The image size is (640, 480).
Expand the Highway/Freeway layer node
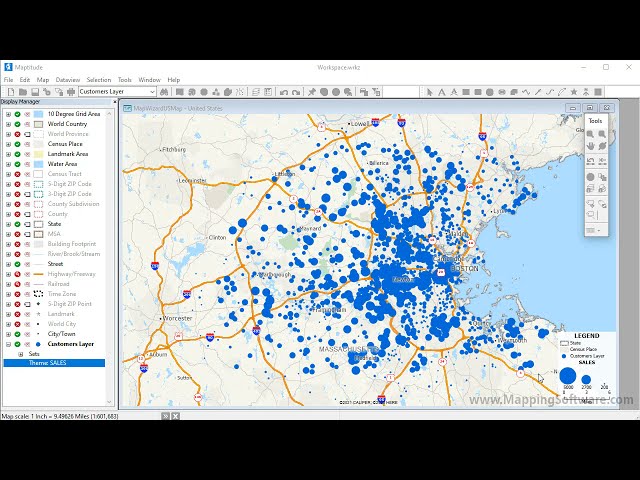pyautogui.click(x=8, y=274)
